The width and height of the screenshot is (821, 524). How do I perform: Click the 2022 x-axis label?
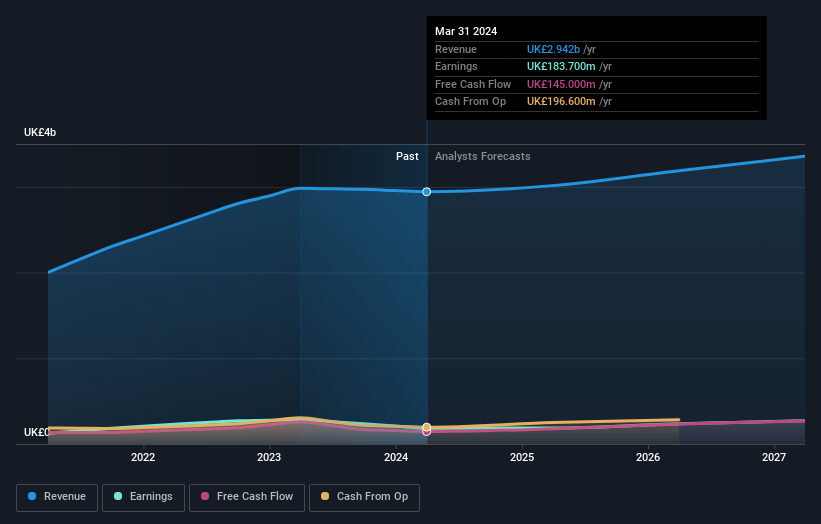[x=143, y=458]
